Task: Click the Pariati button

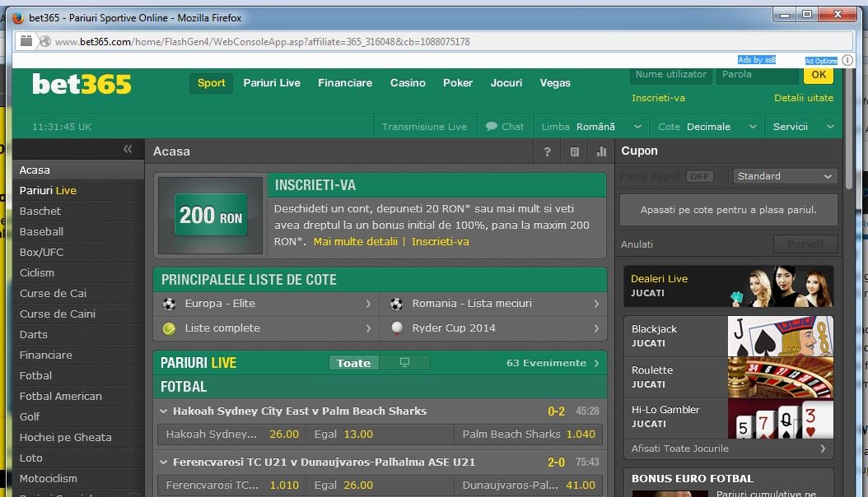Action: (x=805, y=244)
